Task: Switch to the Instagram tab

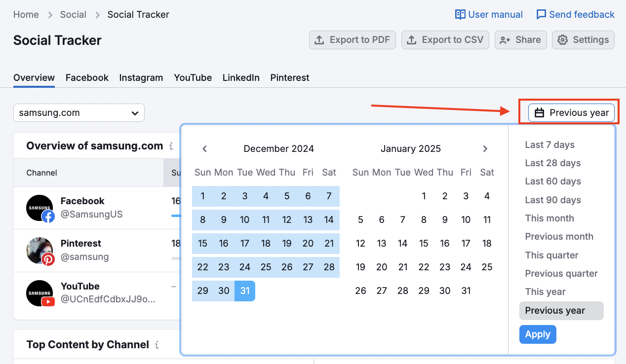Action: (141, 77)
